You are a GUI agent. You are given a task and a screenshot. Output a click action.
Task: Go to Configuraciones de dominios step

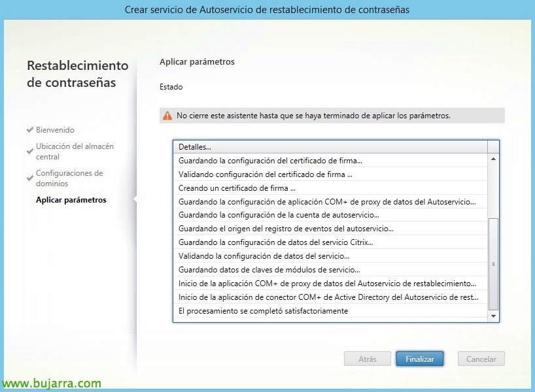69,178
